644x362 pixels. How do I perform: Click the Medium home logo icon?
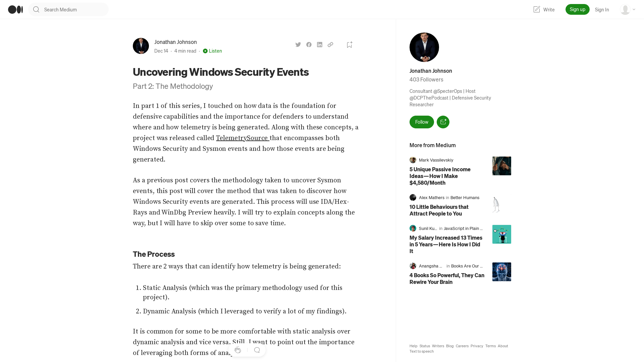tap(15, 9)
